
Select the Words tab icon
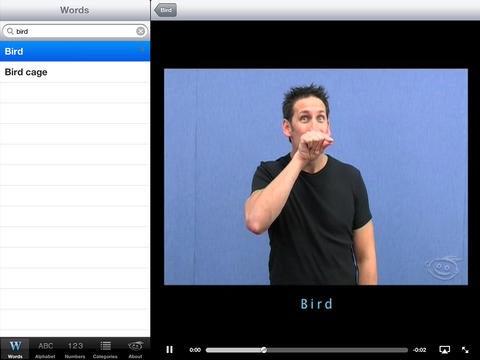point(15,349)
